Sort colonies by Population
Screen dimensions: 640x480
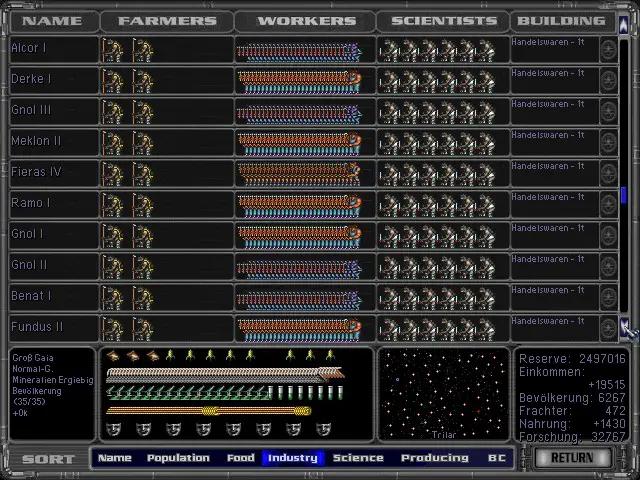tap(178, 458)
